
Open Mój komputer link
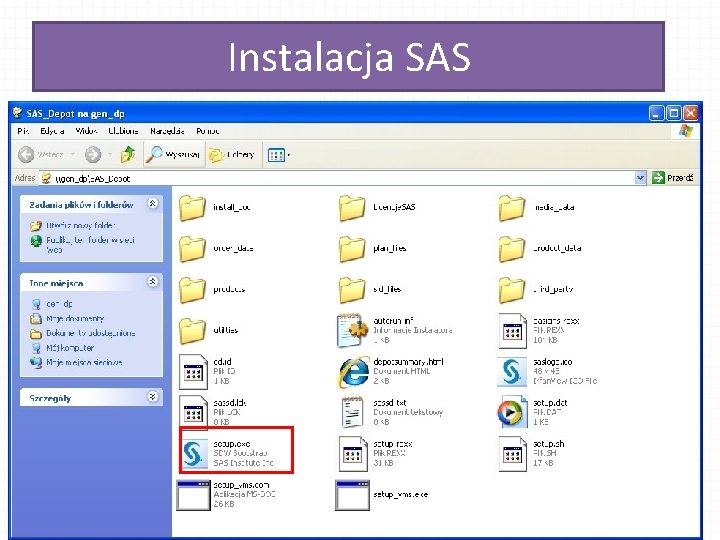pos(70,348)
